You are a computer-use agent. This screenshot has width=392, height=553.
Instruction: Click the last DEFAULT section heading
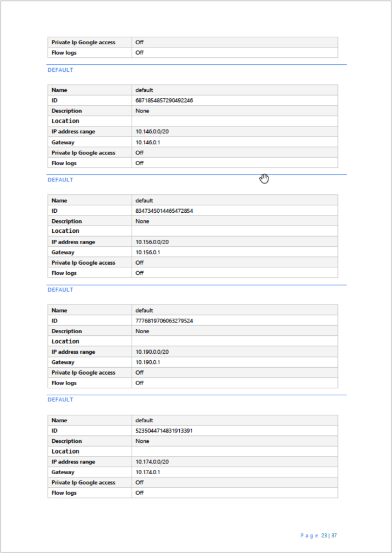tap(60, 400)
